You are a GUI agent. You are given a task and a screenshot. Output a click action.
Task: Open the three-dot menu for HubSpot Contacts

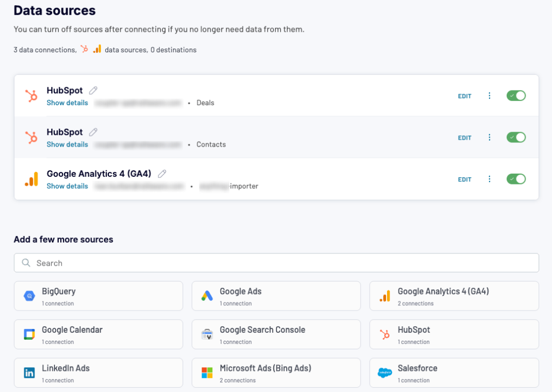coord(489,137)
